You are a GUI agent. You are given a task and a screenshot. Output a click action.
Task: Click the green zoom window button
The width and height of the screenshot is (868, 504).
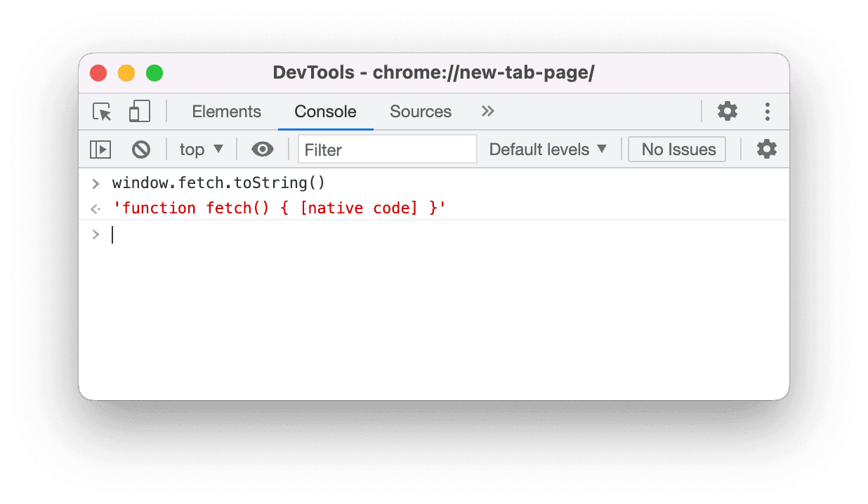click(154, 73)
